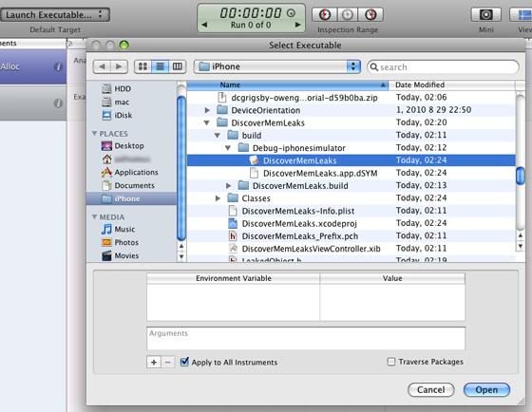
Task: Click the Value column header
Action: 392,278
